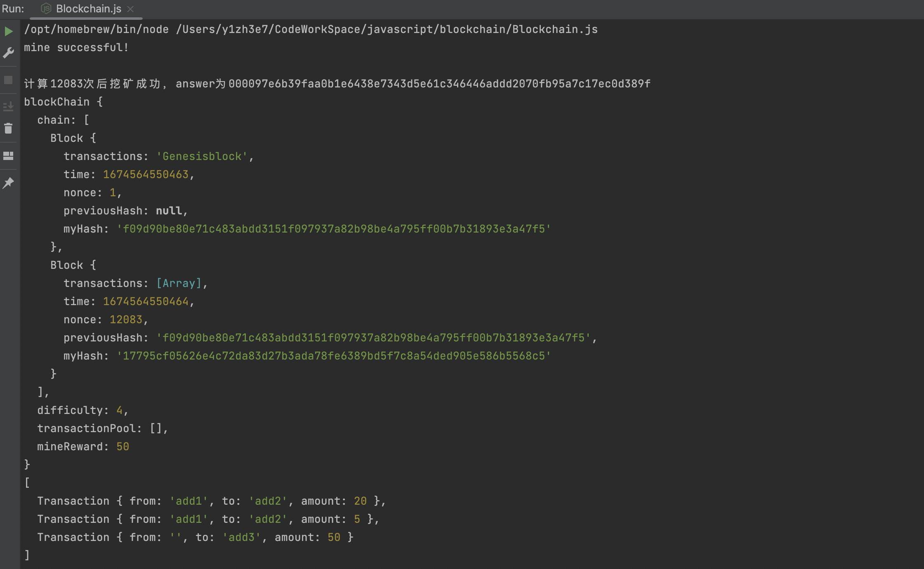This screenshot has height=569, width=924.
Task: Toggle scroll to end of output
Action: [8, 107]
